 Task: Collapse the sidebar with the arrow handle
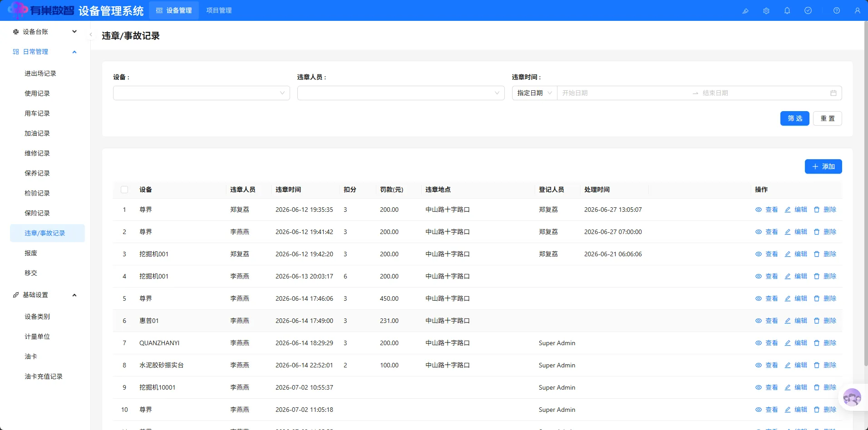coord(91,34)
